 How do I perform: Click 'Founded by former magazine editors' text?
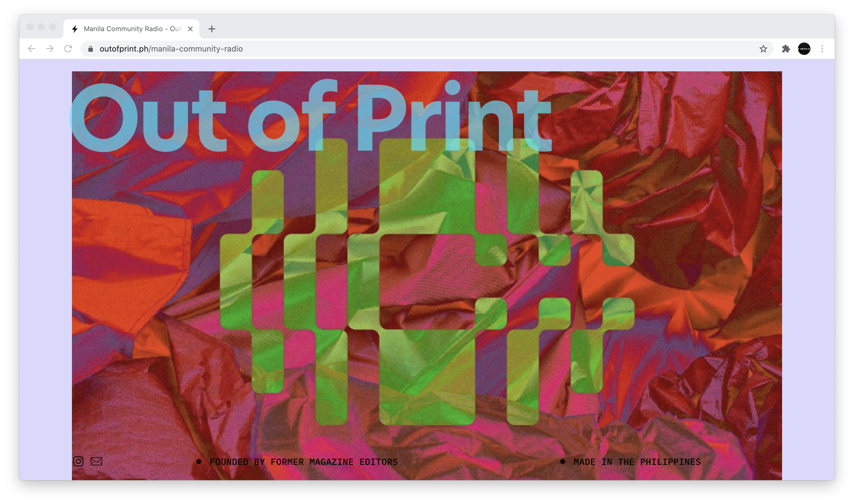(x=303, y=462)
